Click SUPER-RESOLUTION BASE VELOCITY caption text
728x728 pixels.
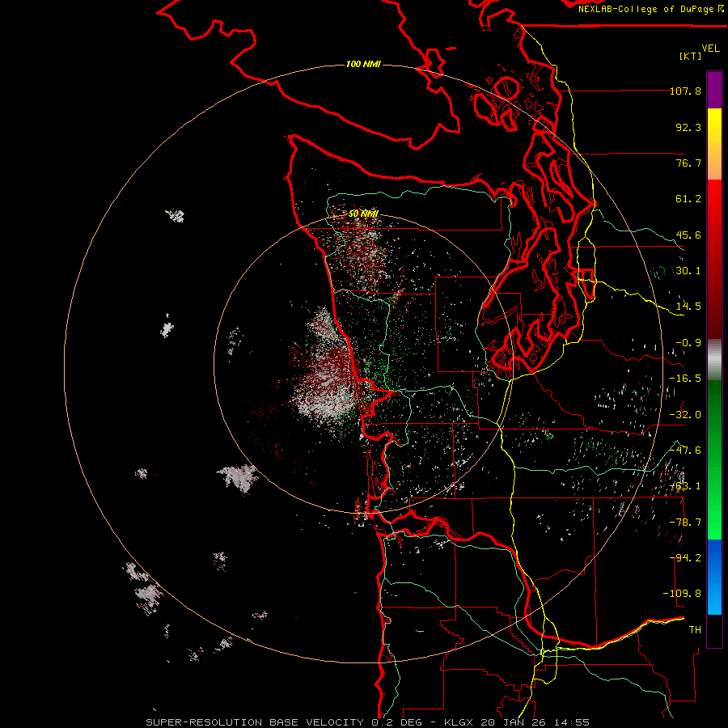(255, 722)
